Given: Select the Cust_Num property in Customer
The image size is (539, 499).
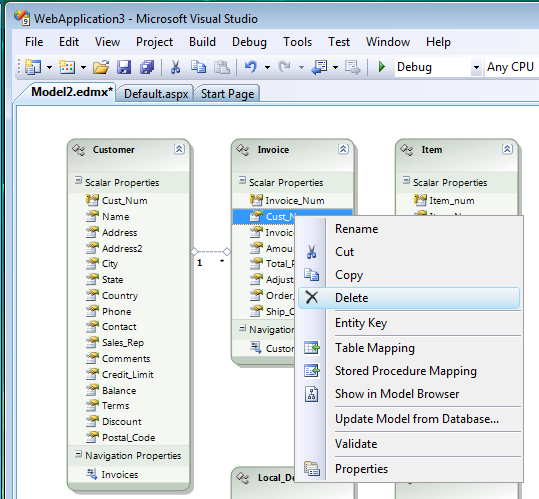Looking at the screenshot, I should coord(124,201).
